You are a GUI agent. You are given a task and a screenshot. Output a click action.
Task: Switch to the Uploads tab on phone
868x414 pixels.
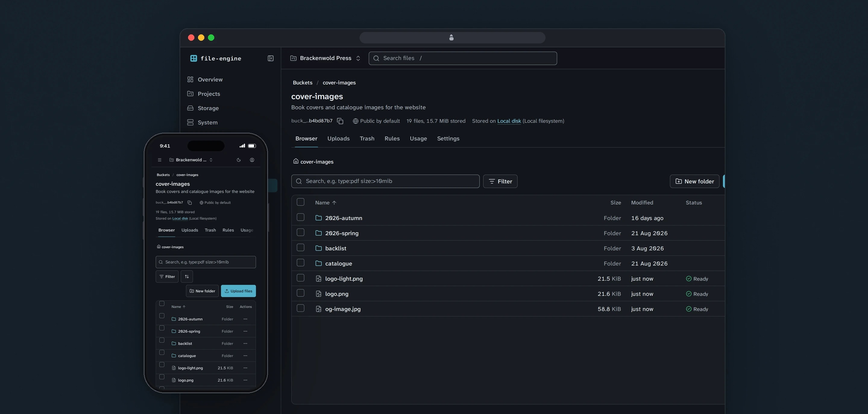point(190,230)
